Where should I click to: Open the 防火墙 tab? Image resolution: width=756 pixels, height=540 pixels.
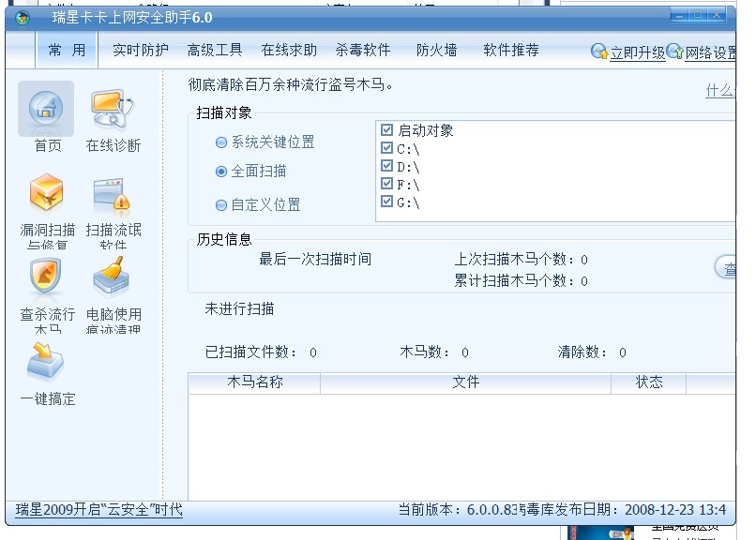(436, 50)
